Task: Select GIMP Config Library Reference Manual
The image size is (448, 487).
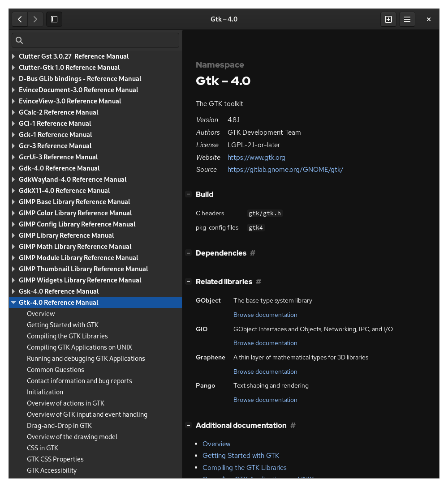Action: [95, 224]
